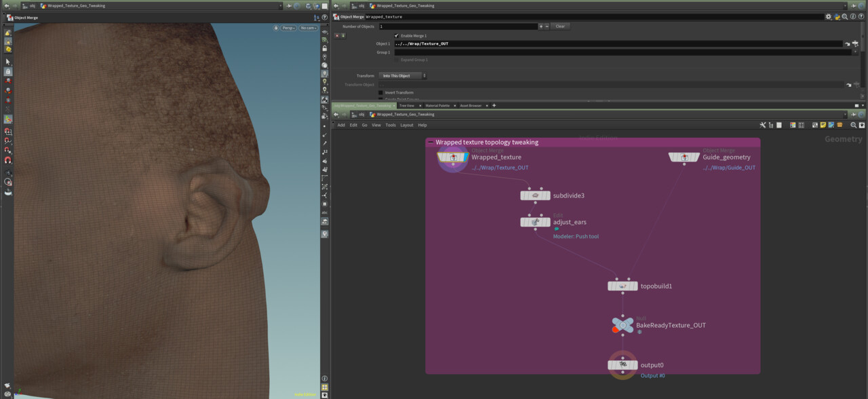Click the viewport camera lock icon near Persp

(x=276, y=28)
